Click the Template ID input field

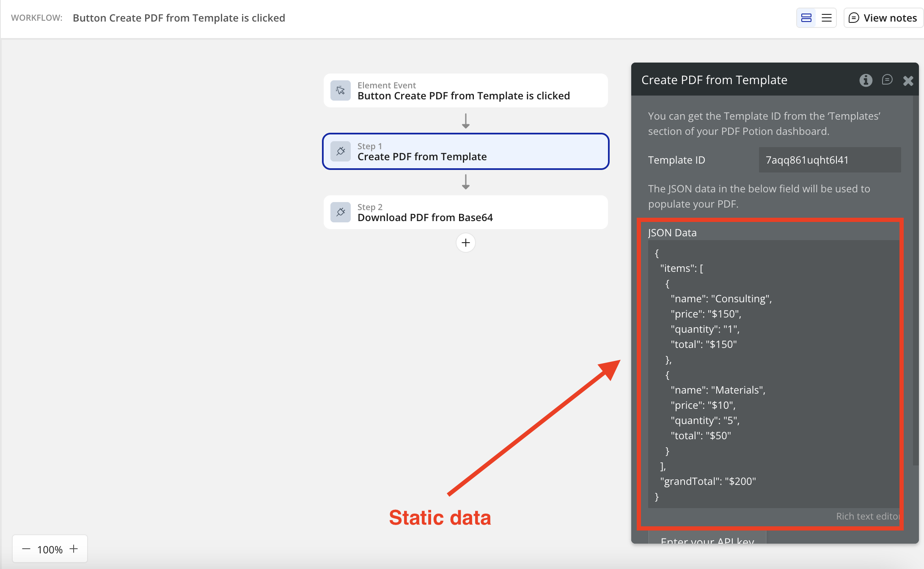[829, 160]
